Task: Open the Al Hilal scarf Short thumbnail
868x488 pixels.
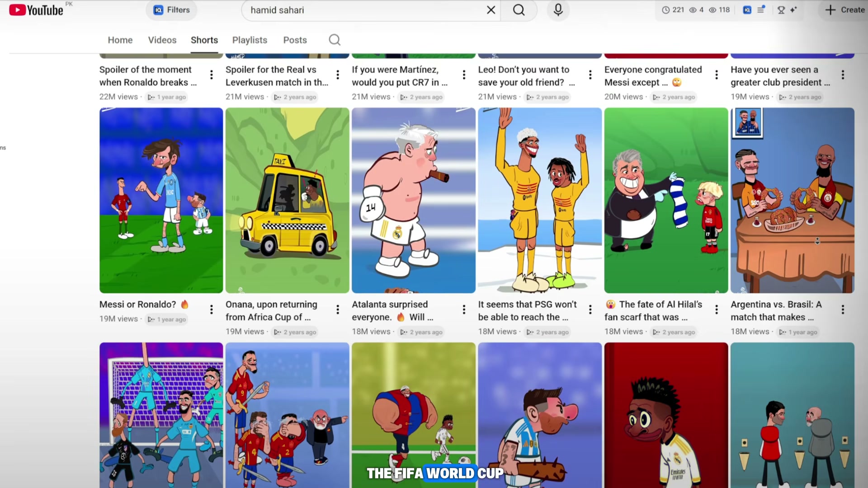Action: coord(666,200)
